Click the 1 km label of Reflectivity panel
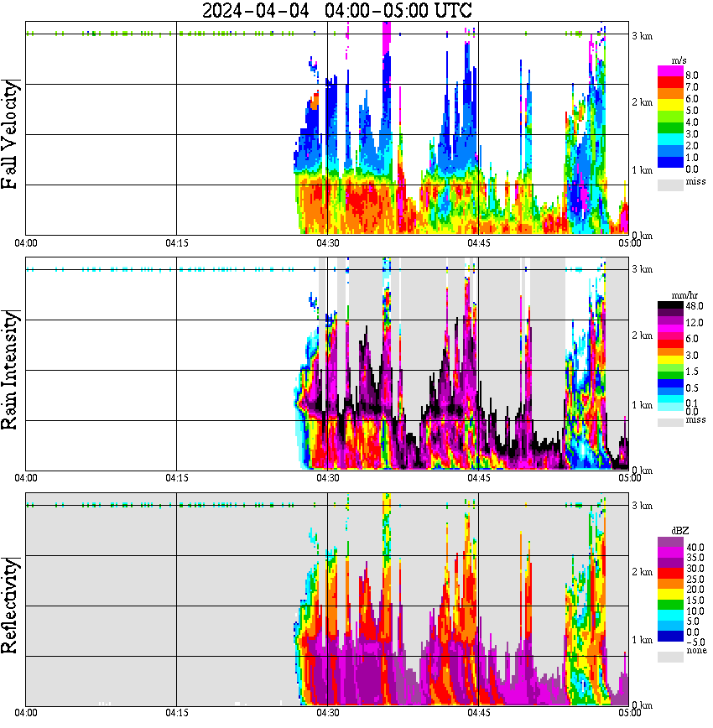The image size is (713, 728). [643, 640]
